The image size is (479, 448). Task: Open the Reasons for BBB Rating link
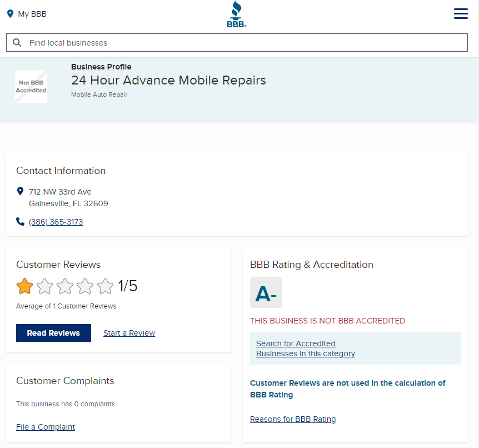[x=293, y=419]
